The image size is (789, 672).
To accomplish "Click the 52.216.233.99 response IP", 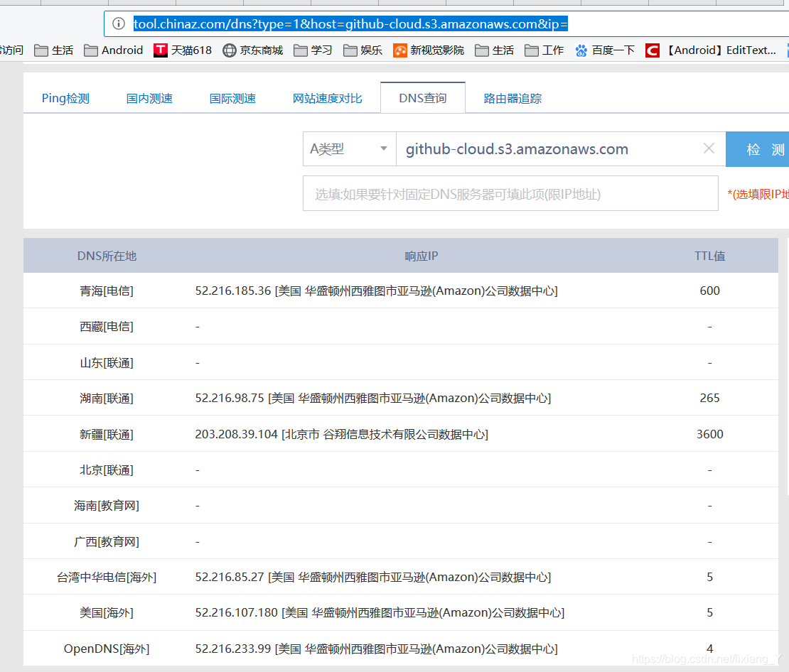I will click(x=233, y=649).
